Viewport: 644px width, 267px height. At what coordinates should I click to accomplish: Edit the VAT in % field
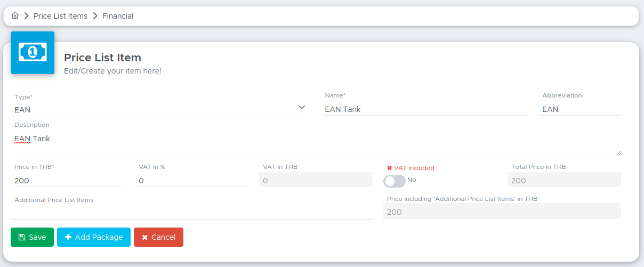click(192, 181)
